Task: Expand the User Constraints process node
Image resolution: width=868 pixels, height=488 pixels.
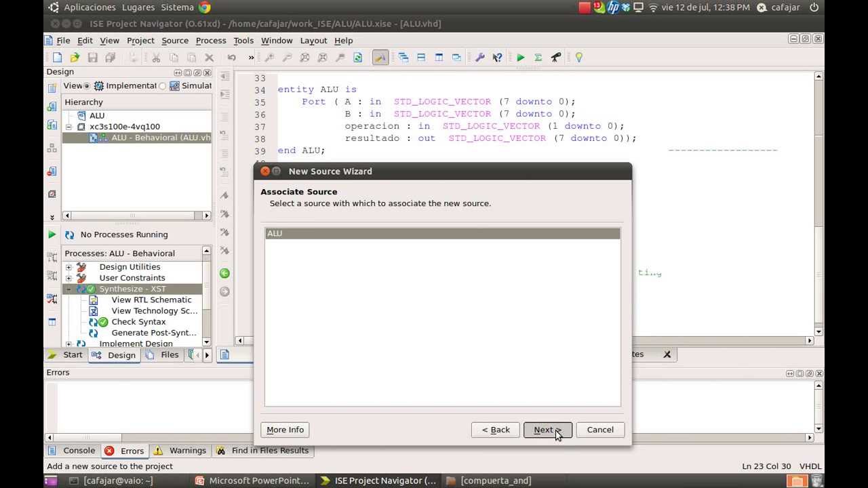Action: (x=68, y=278)
